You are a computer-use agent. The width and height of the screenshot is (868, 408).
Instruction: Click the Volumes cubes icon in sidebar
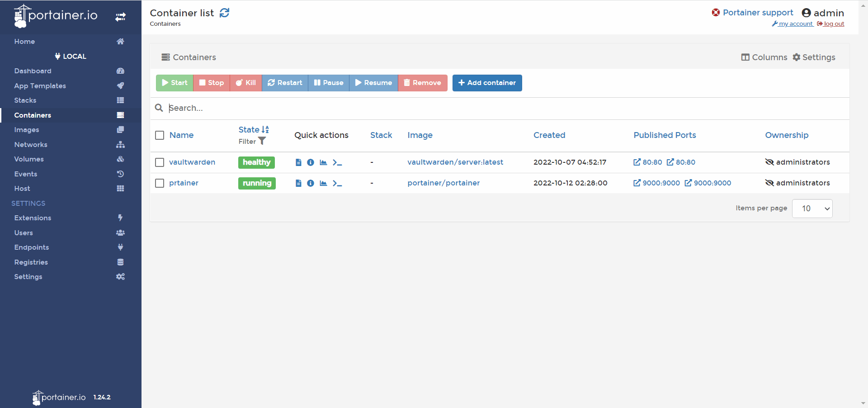[120, 159]
